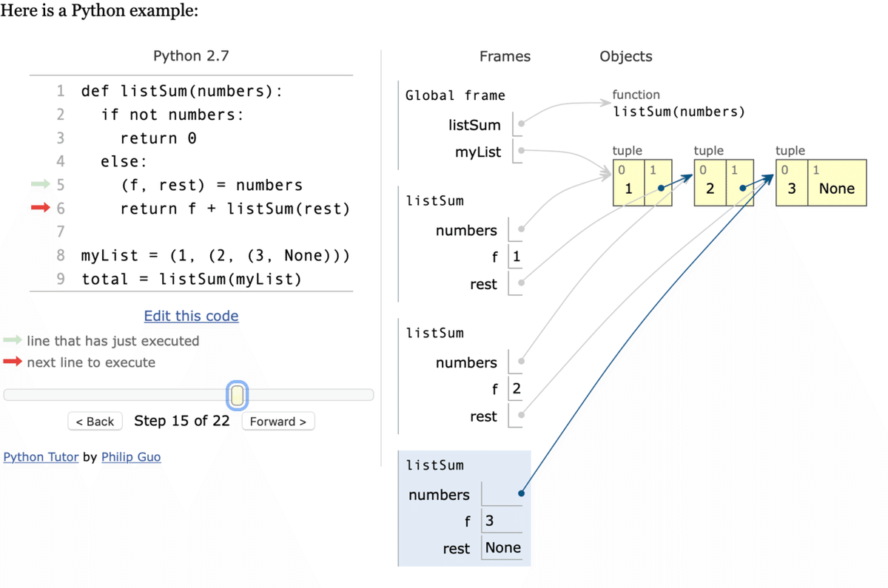Open the Python Tutor link

pos(41,457)
